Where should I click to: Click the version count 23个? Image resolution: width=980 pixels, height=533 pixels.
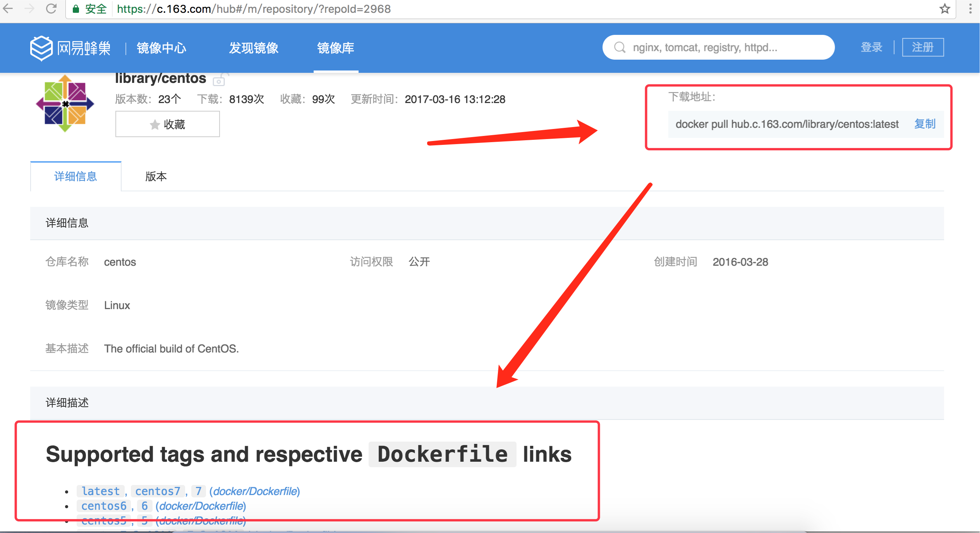169,99
